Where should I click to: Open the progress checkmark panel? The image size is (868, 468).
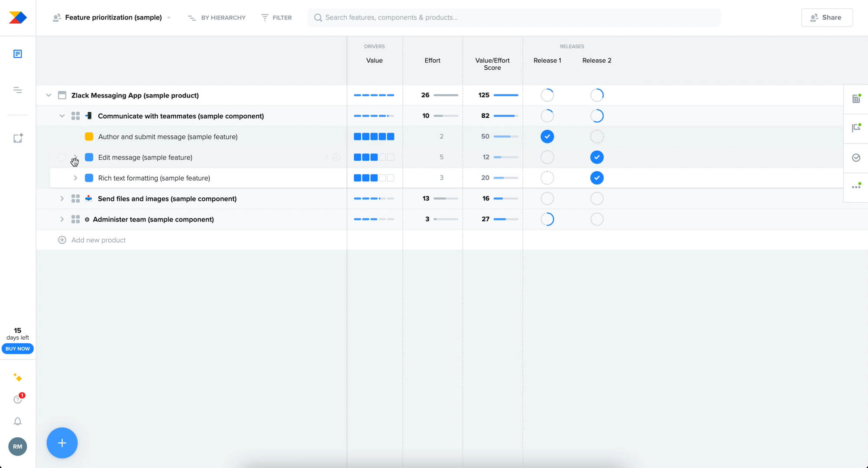(x=856, y=157)
